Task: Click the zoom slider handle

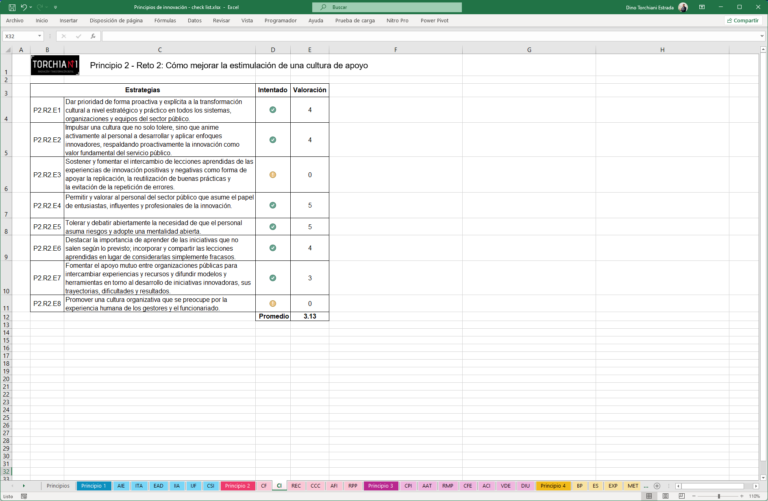Action: (719, 496)
